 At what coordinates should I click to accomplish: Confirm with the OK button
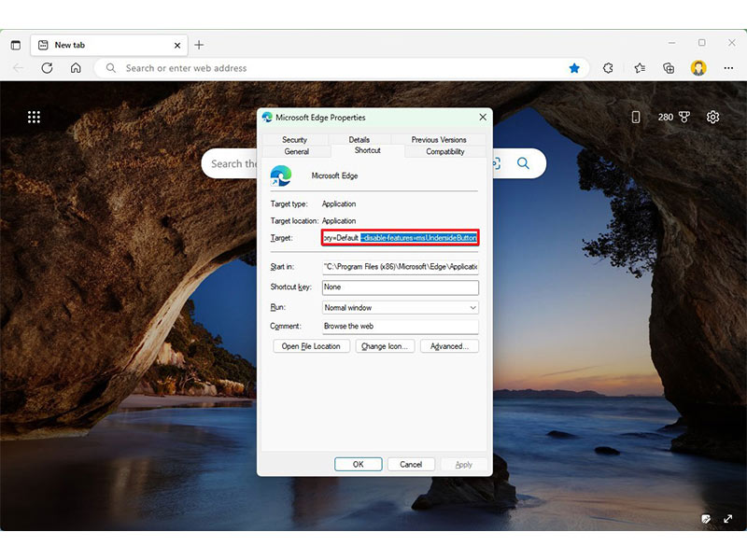[359, 464]
